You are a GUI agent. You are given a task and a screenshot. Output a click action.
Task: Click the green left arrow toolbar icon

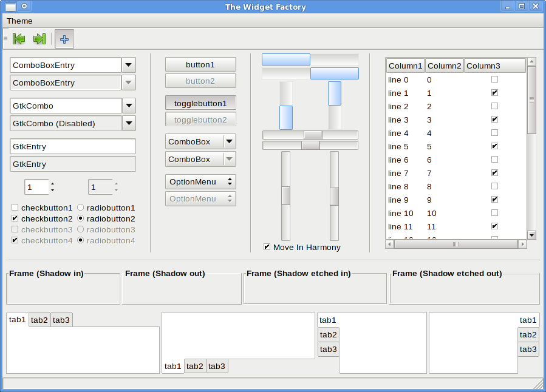(19, 39)
